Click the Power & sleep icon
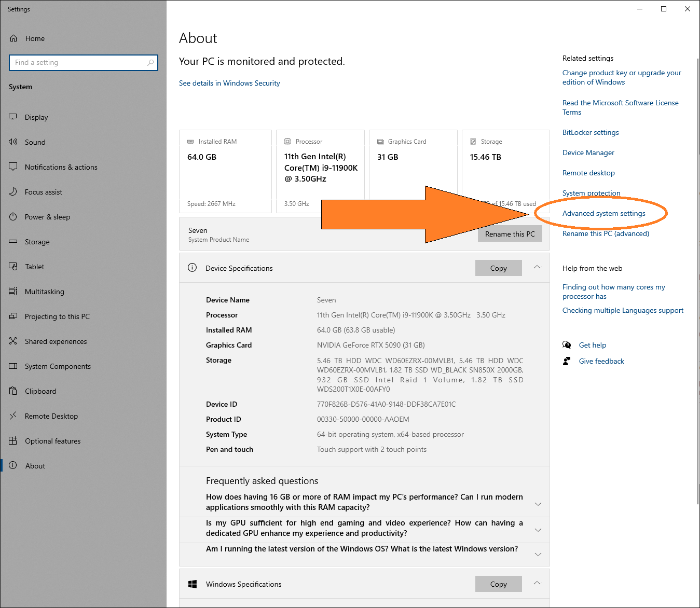Image resolution: width=700 pixels, height=608 pixels. (13, 217)
